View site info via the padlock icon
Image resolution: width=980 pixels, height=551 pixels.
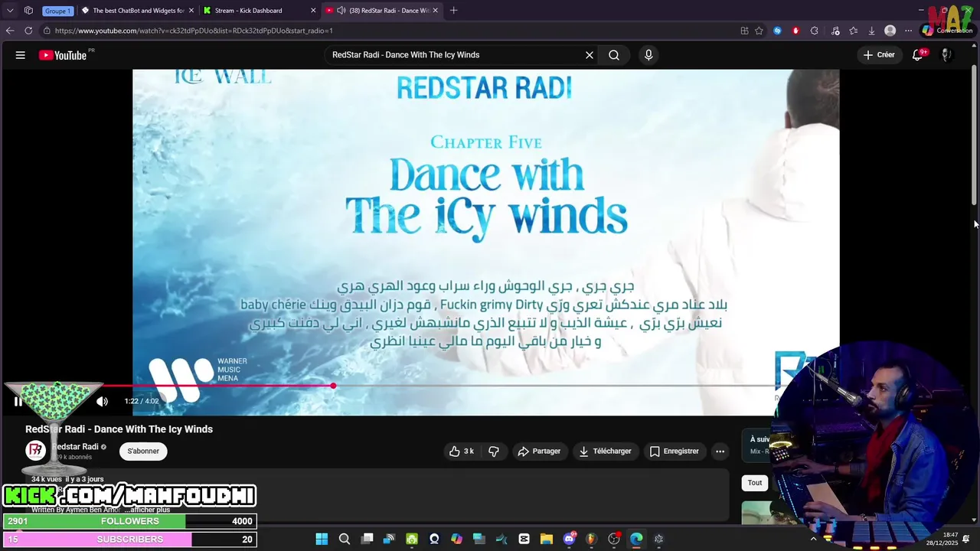click(47, 31)
